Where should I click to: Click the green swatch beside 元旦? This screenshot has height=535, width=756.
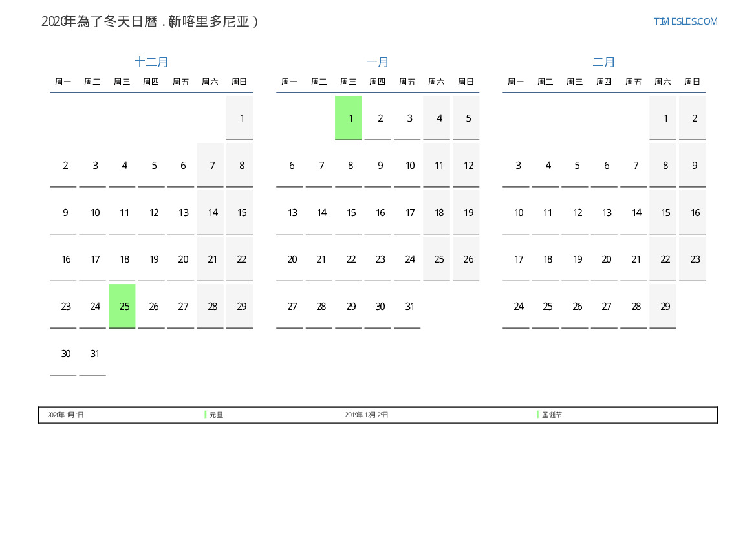(206, 415)
